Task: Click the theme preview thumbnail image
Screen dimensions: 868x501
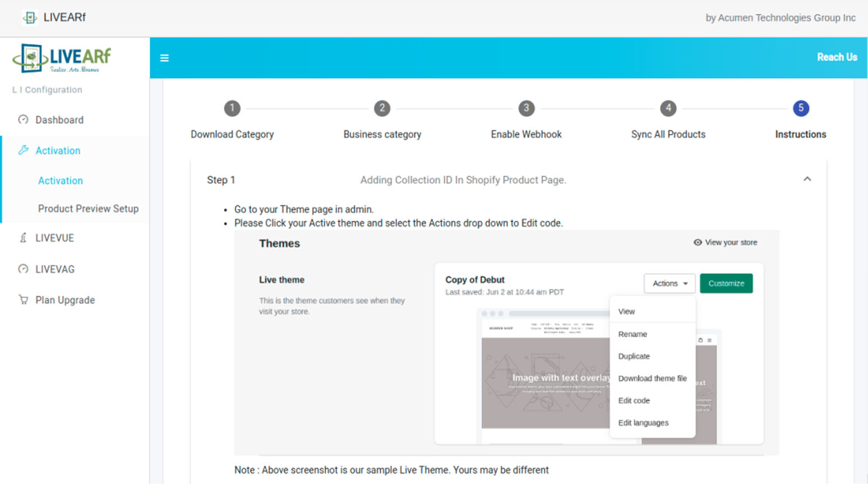Action: 545,376
